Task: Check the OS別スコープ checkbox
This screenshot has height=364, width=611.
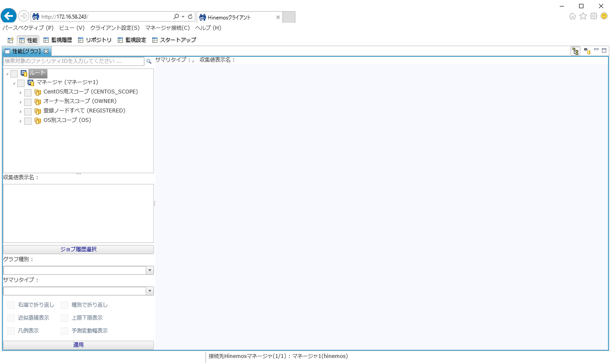Action: click(28, 121)
